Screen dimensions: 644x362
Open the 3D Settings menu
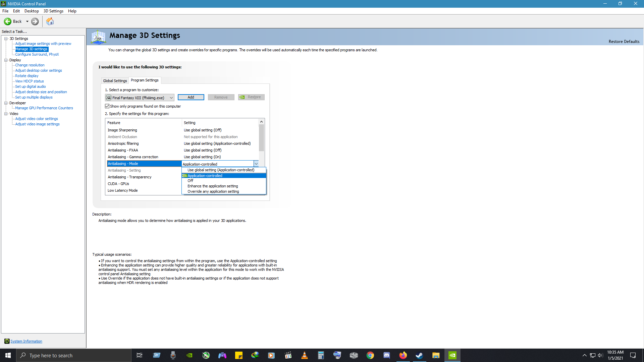(x=53, y=11)
